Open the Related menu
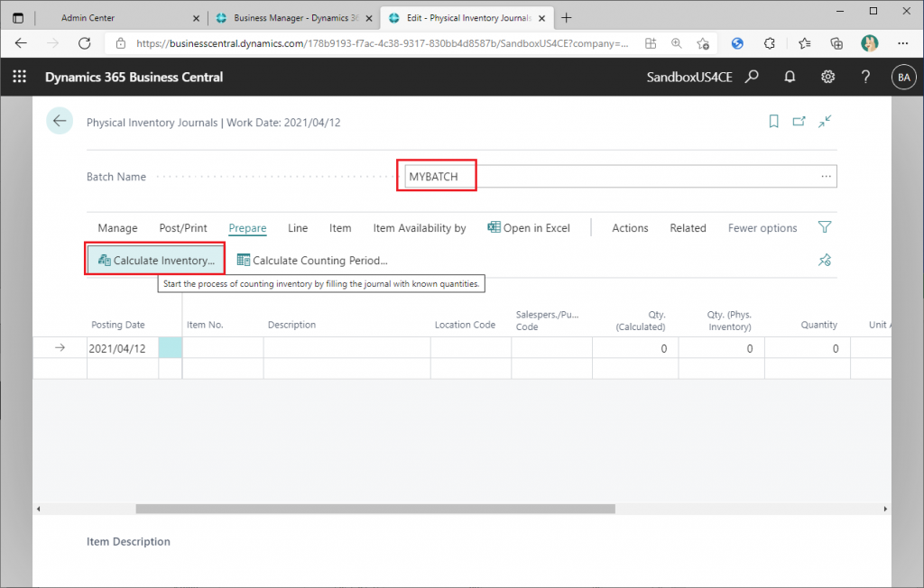The width and height of the screenshot is (924, 588). point(688,228)
